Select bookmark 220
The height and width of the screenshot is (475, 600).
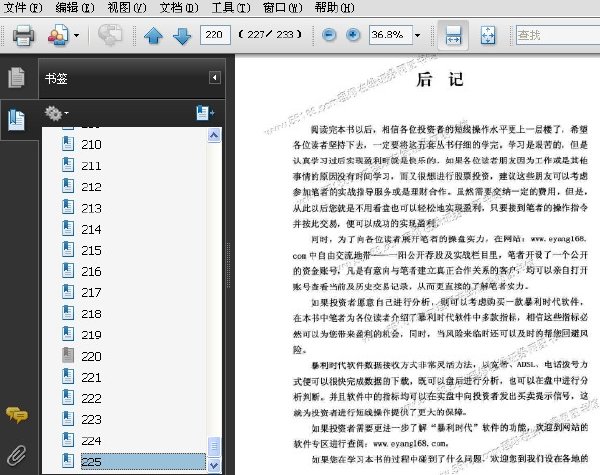tap(91, 356)
